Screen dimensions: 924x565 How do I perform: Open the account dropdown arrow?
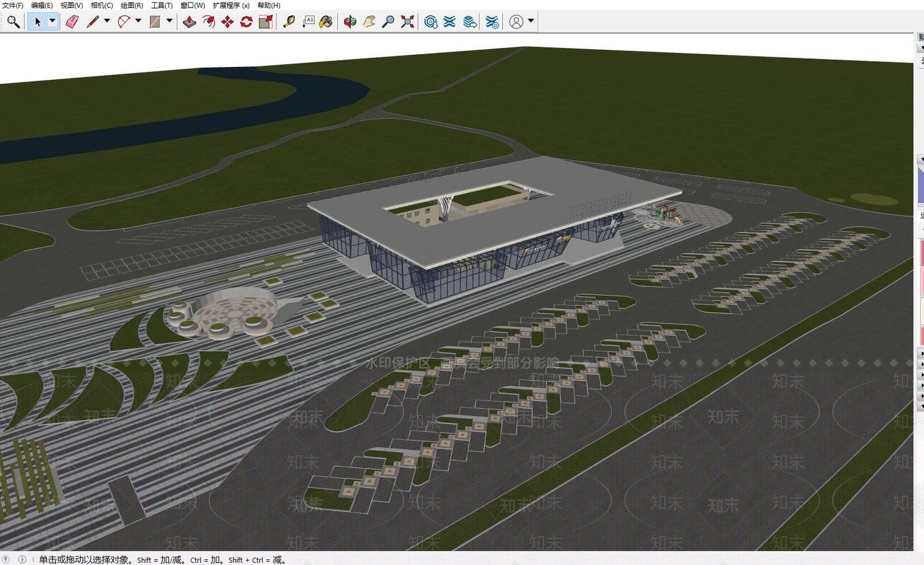click(531, 21)
